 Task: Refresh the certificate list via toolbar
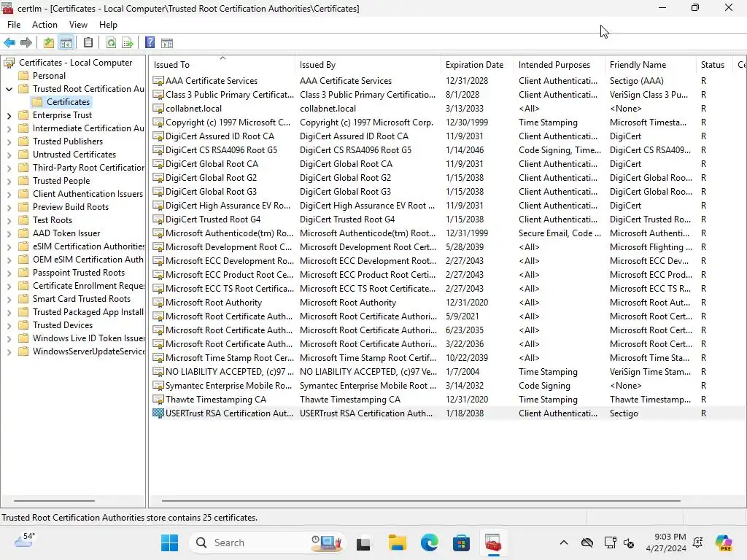click(x=111, y=43)
